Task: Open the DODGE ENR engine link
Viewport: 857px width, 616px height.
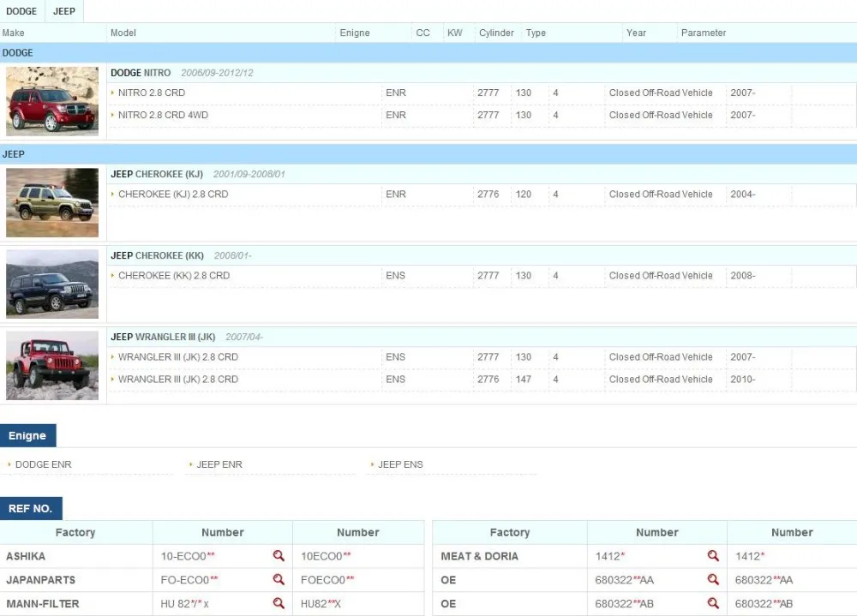Action: tap(43, 464)
